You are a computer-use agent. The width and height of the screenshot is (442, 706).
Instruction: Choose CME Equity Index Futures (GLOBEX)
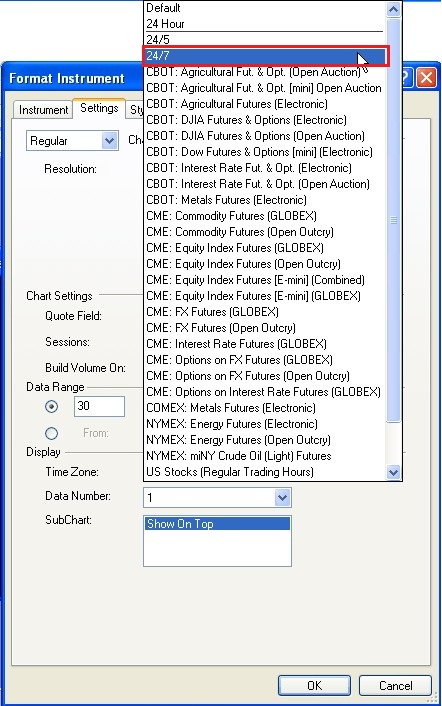click(265, 248)
